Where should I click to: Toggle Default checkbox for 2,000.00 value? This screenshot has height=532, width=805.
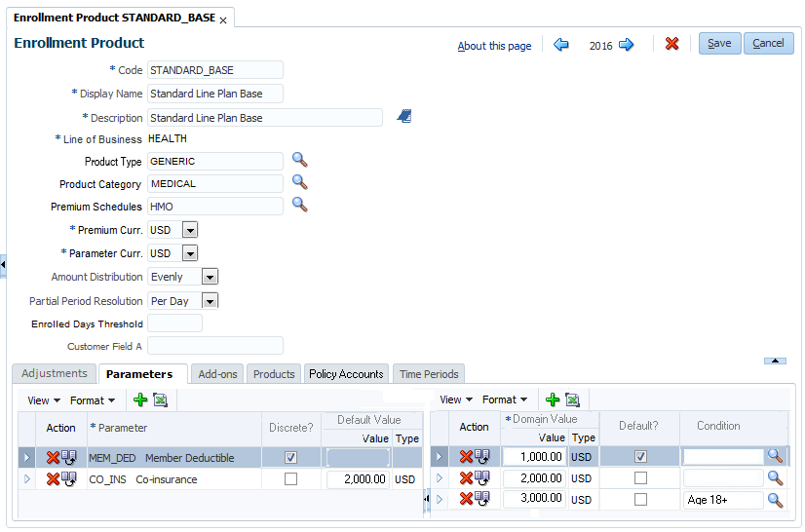coord(640,478)
